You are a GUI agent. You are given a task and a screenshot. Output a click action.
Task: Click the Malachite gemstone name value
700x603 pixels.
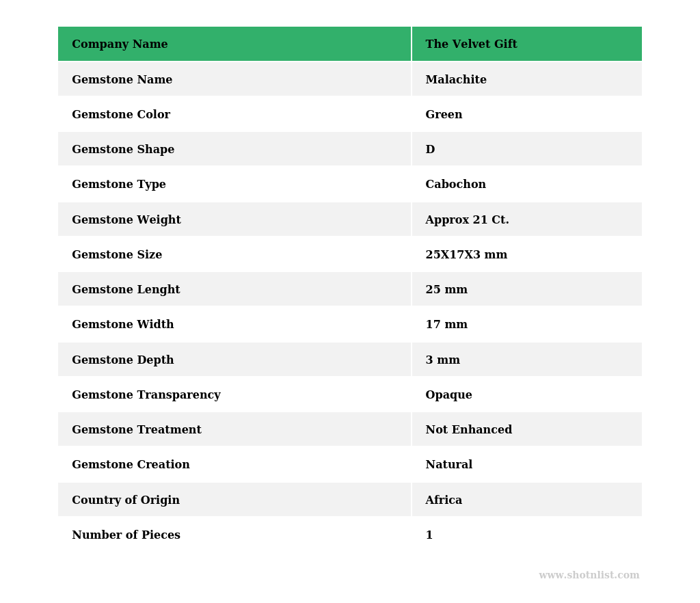coord(456,80)
